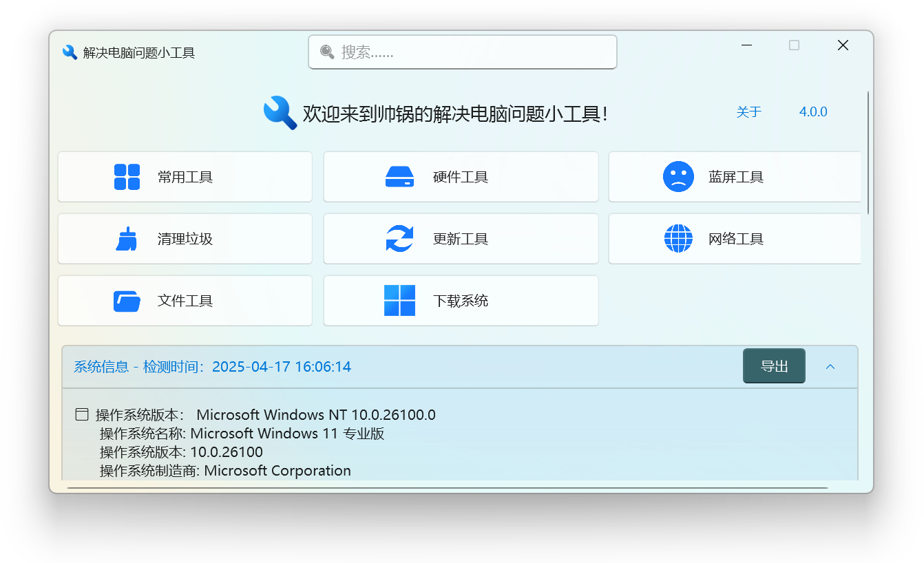The height and width of the screenshot is (563, 924).
Task: Click the wrench logo in the title bar
Action: (70, 52)
